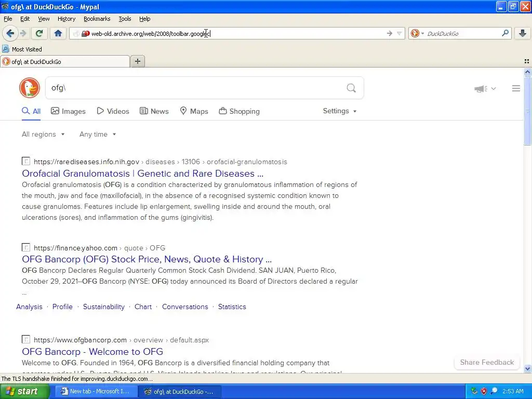
Task: Click the finance.yahoo.com favicon
Action: click(x=26, y=247)
